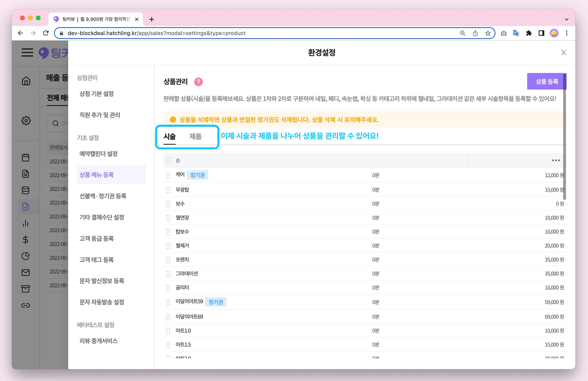Expand the browser tab list chevron

pyautogui.click(x=566, y=20)
